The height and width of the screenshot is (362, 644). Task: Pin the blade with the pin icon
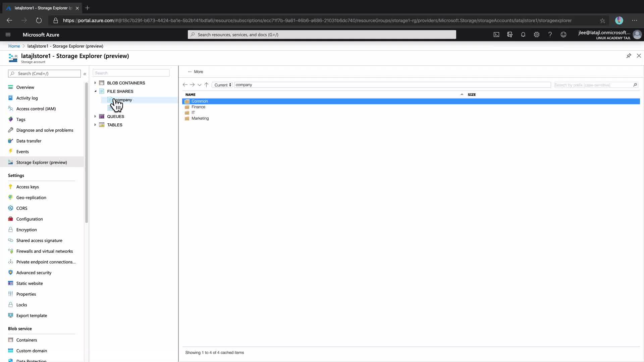(x=629, y=56)
